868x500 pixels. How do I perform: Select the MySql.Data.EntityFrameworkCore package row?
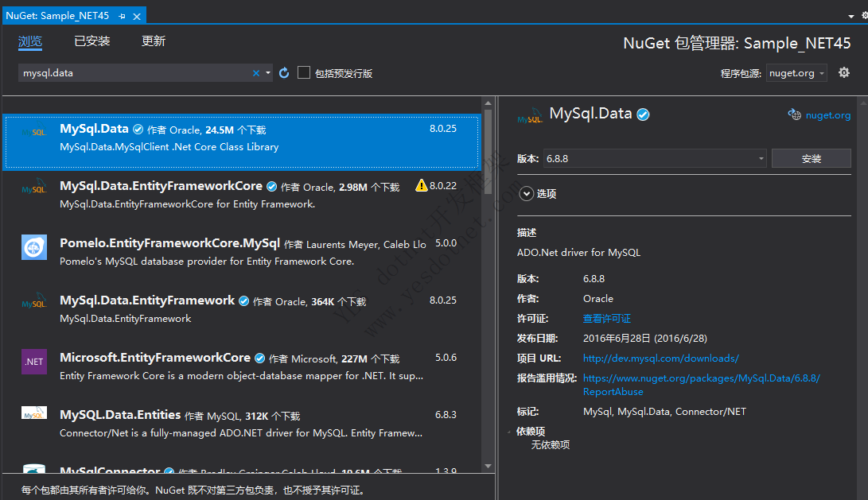tap(242, 198)
